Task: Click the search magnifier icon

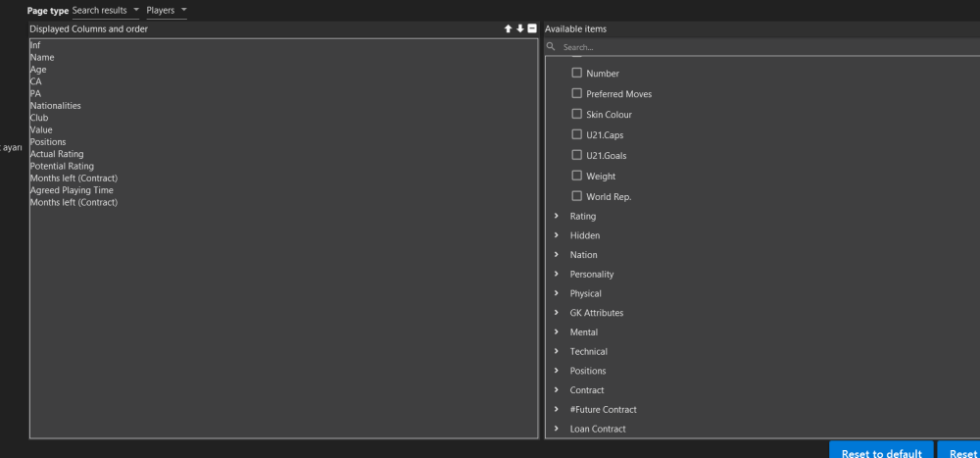Action: pos(552,47)
